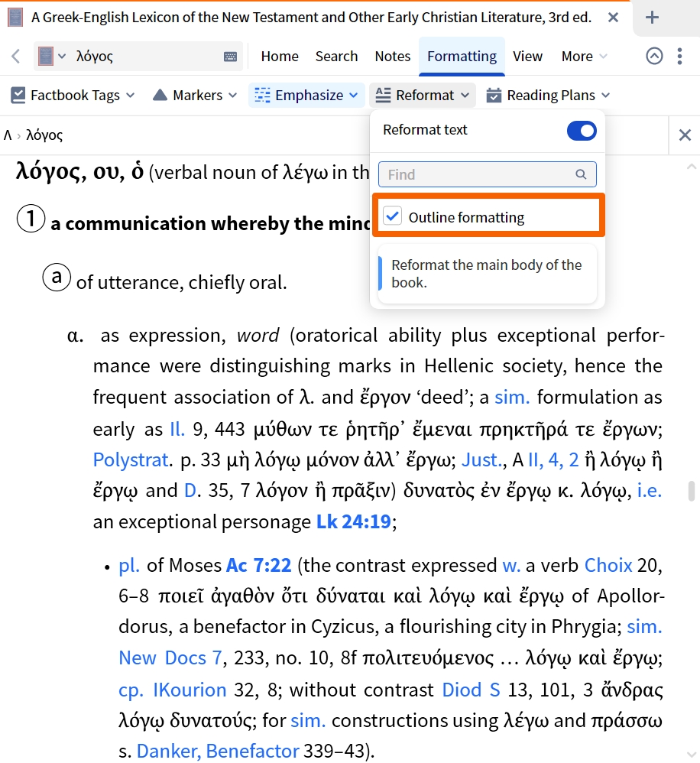Open the Just. abbreviation link
Image resolution: width=700 pixels, height=763 pixels.
[x=481, y=459]
